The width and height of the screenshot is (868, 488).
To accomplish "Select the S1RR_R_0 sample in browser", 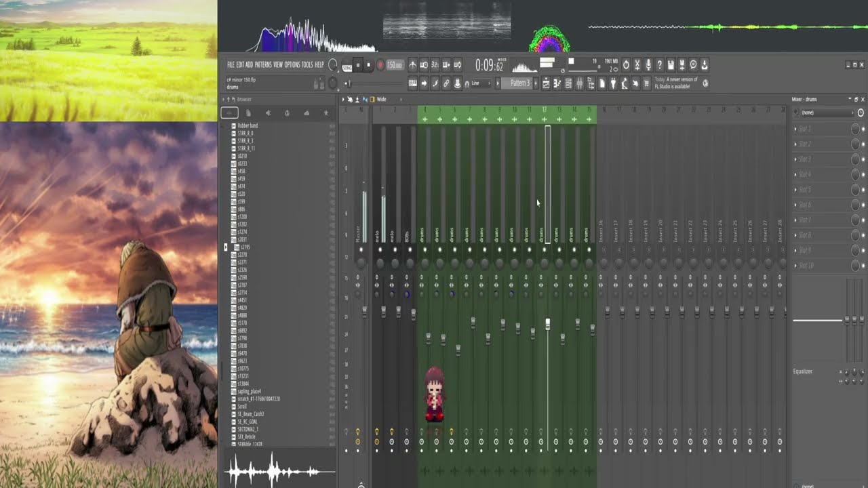I will click(245, 134).
